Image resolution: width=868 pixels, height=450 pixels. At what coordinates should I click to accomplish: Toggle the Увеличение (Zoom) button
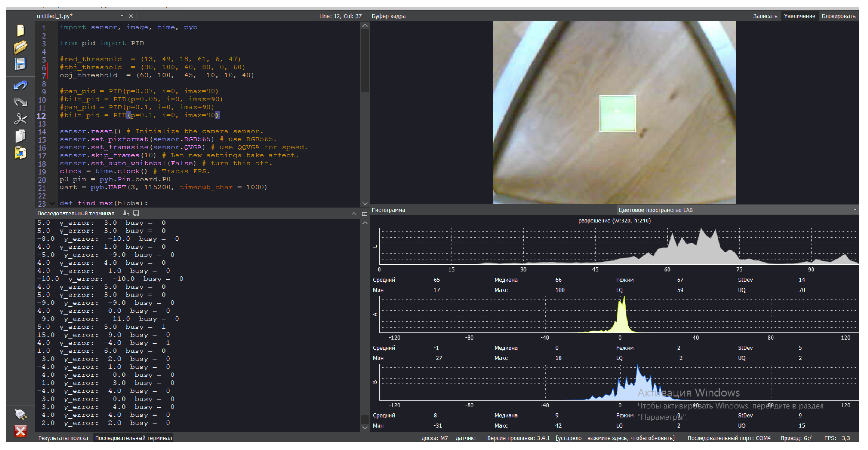799,16
